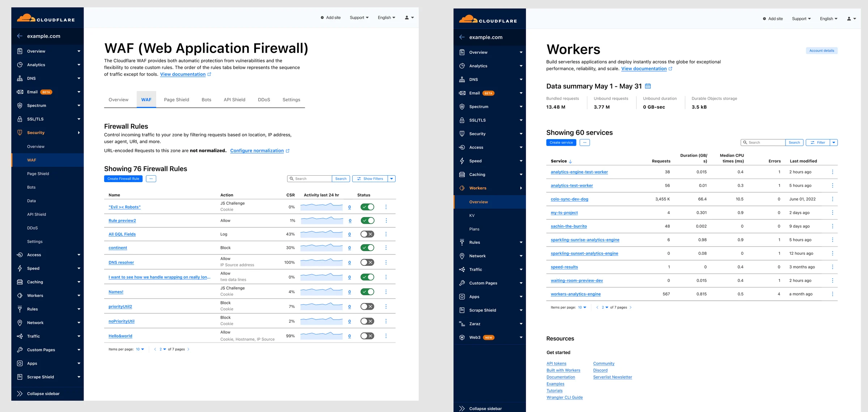Switch to the Page Shield tab
868x412 pixels.
[176, 100]
